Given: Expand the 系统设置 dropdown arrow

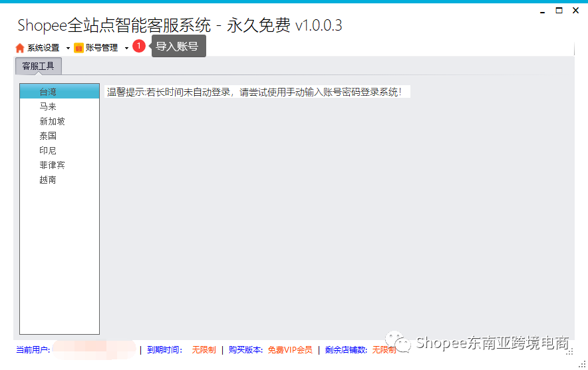Looking at the screenshot, I should coord(68,49).
